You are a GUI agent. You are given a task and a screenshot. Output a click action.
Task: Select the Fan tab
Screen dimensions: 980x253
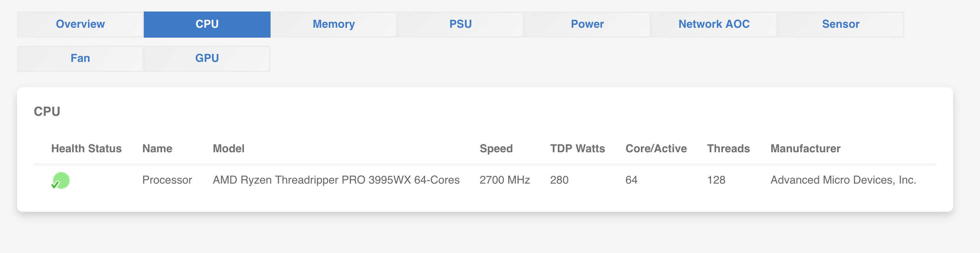80,58
